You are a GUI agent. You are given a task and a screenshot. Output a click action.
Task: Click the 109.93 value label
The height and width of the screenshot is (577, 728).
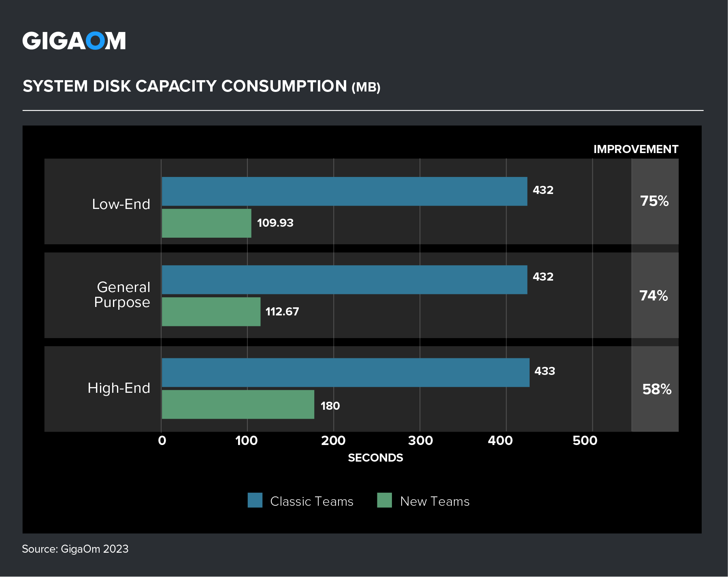(275, 223)
